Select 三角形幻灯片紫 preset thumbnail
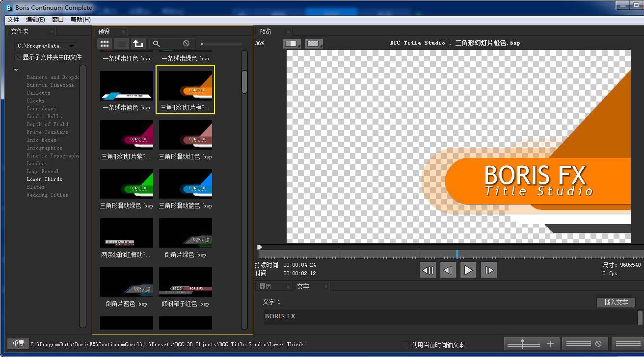The width and height of the screenshot is (644, 357). point(127,135)
